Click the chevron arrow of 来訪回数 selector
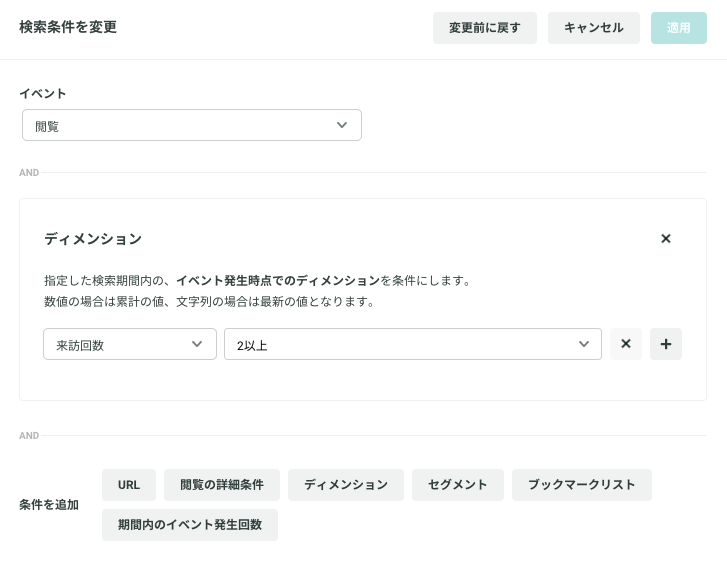The image size is (727, 588). [x=197, y=344]
